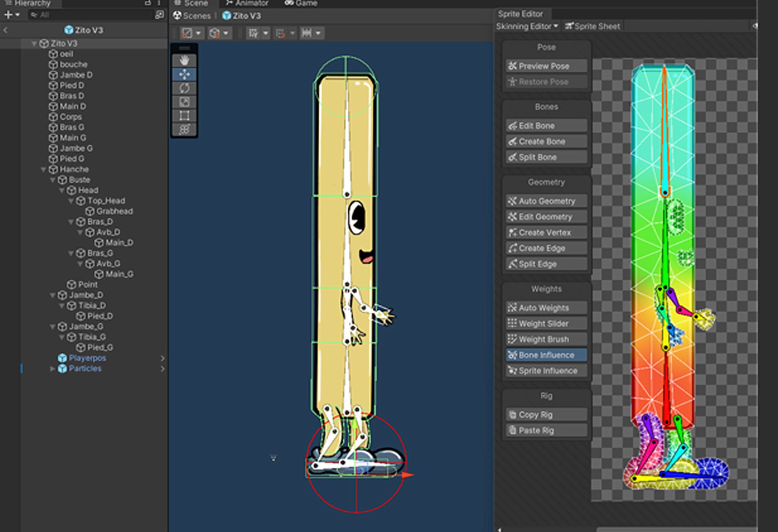This screenshot has width=778, height=532.
Task: Expand the Particles prefab node
Action: pyautogui.click(x=52, y=369)
